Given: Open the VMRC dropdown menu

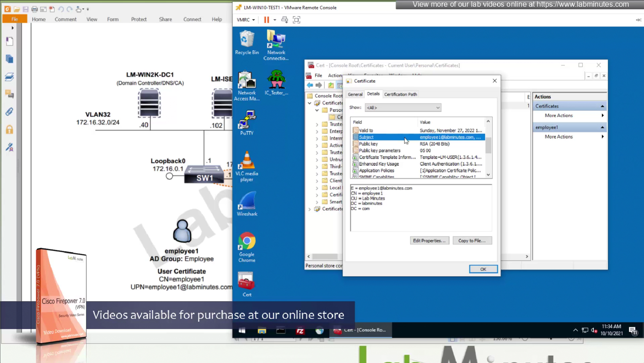Looking at the screenshot, I should (246, 20).
